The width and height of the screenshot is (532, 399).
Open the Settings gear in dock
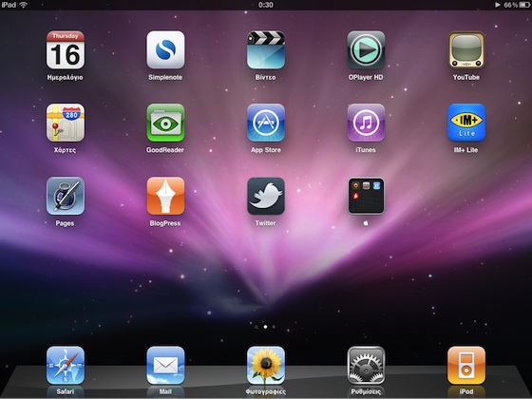point(366,365)
